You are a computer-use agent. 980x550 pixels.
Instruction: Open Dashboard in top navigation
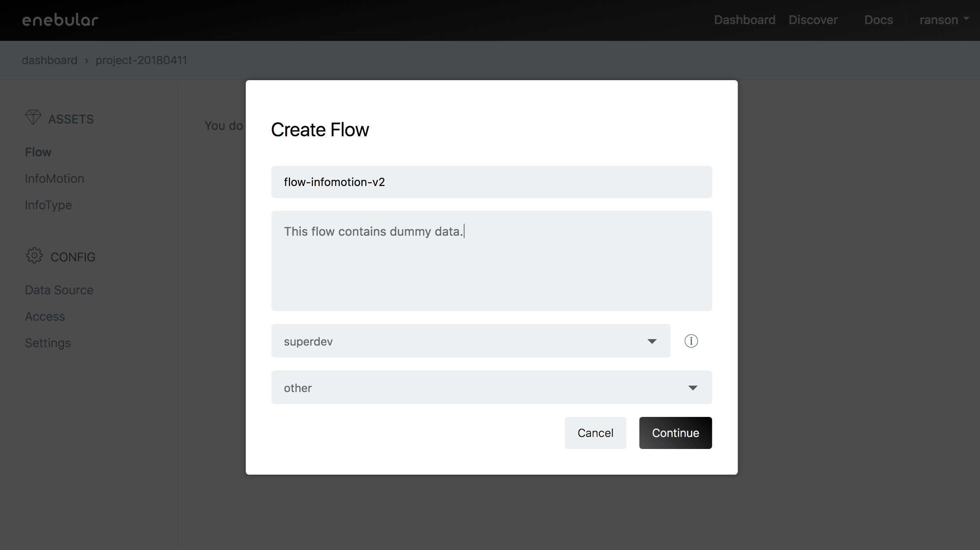744,20
